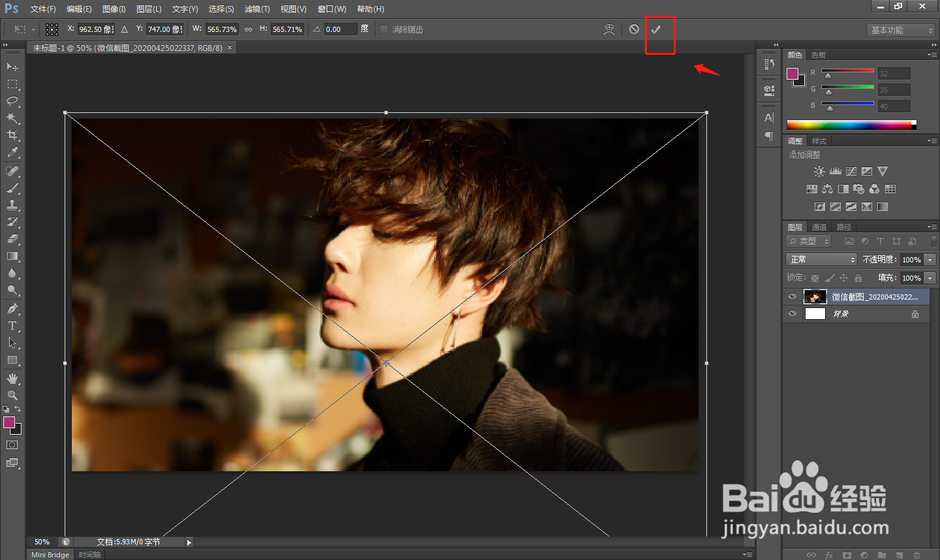Select the Hand tool
The image size is (940, 560).
click(x=12, y=379)
